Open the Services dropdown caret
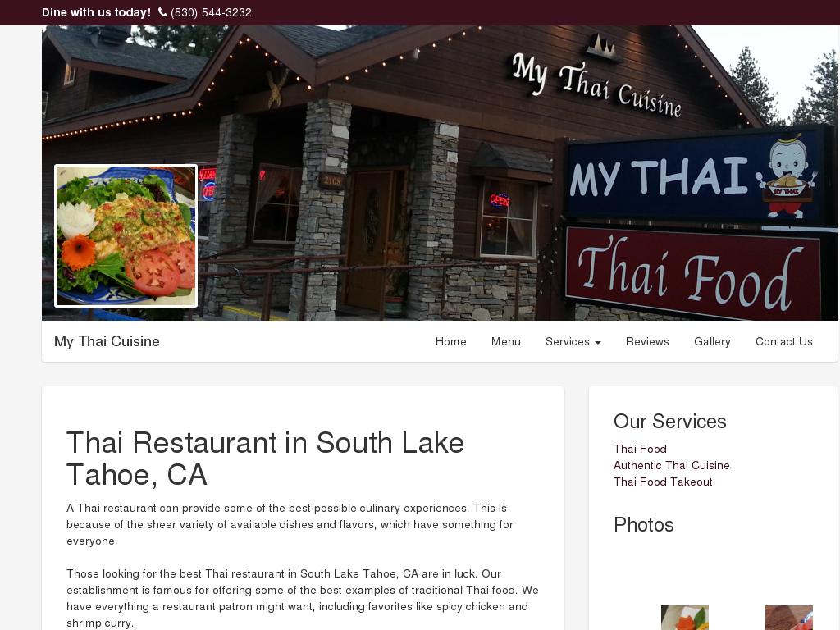This screenshot has height=630, width=840. tap(598, 342)
